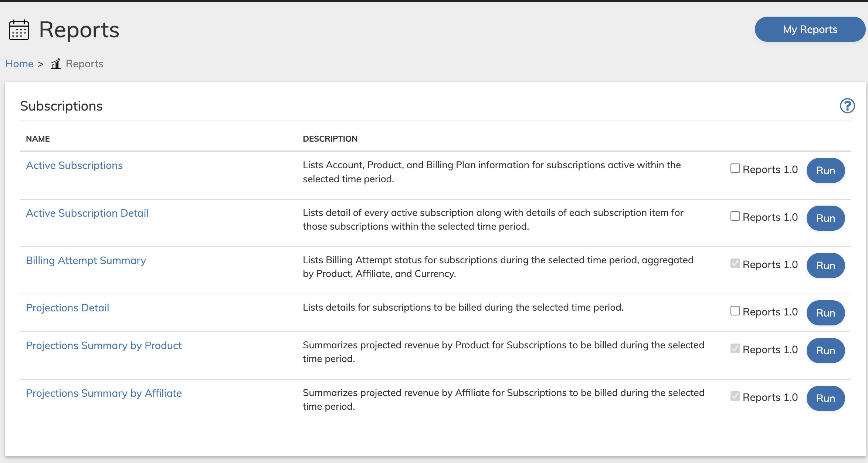Open My Reports
The image size is (868, 463).
click(x=810, y=29)
